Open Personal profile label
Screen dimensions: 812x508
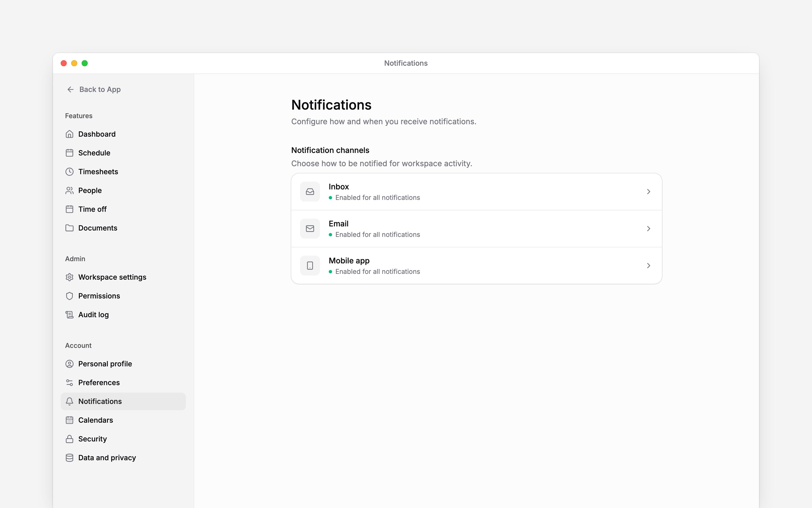[105, 364]
